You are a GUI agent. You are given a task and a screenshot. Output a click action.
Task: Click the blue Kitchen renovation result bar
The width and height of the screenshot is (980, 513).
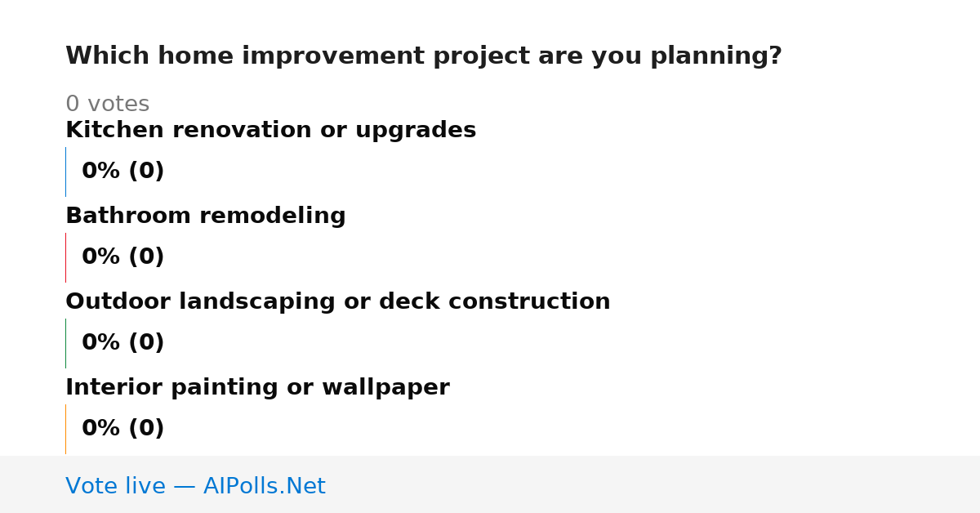tap(65, 172)
